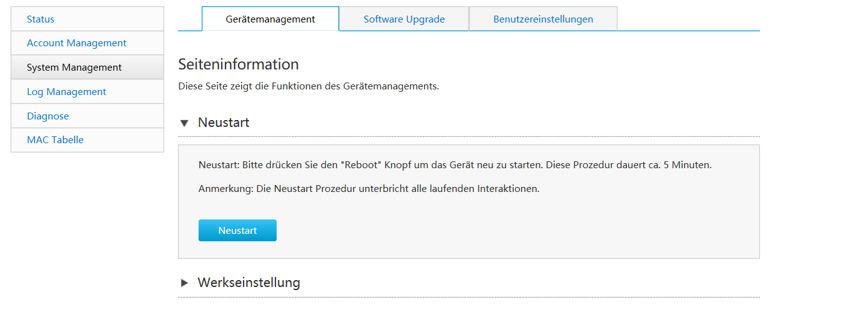The image size is (868, 317).
Task: Switch to the Software Upgrade tab
Action: [404, 19]
